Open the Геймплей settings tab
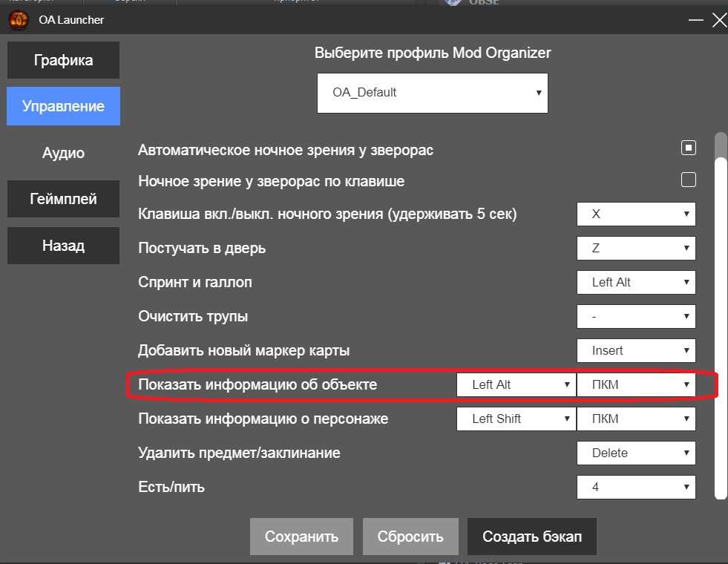This screenshot has width=728, height=564. (63, 199)
